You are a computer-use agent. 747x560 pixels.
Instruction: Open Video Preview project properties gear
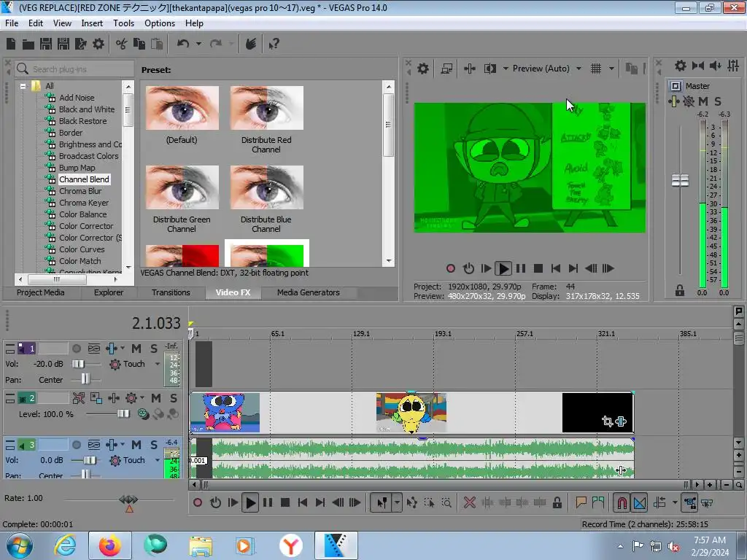click(422, 69)
